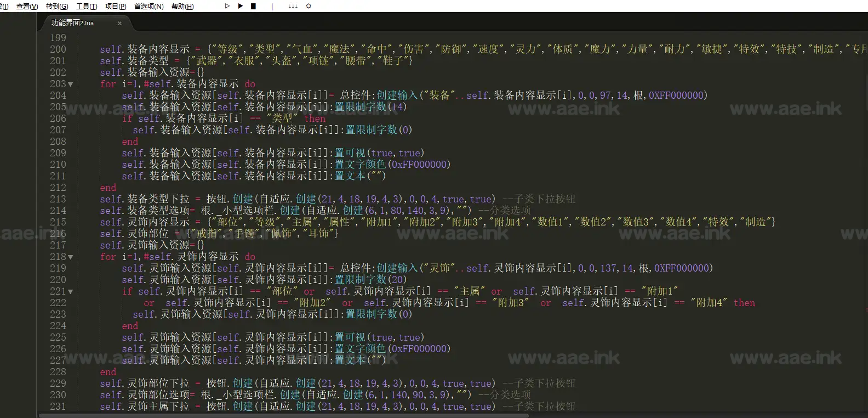The width and height of the screenshot is (868, 418).
Task: Click '置限制字数(14)' on line 205
Action: [x=371, y=107]
